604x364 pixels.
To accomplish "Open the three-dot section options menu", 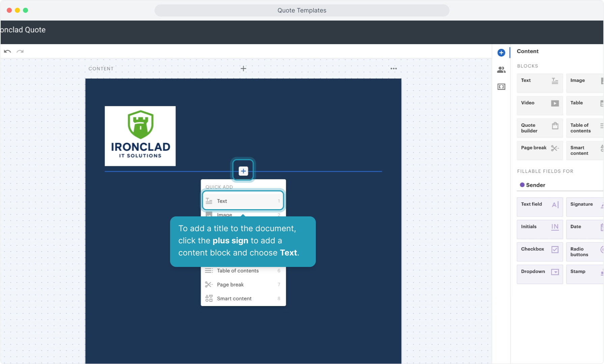I will (393, 69).
